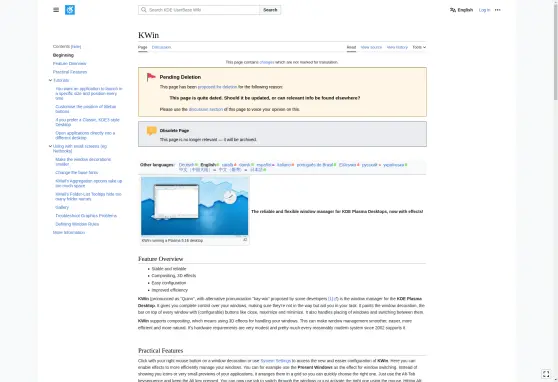Open the discussion section link
This screenshot has height=382, width=558.
[206, 110]
